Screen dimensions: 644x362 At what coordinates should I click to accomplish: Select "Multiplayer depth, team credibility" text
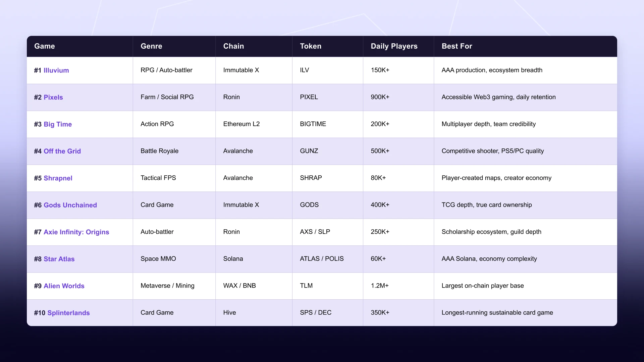pos(488,124)
